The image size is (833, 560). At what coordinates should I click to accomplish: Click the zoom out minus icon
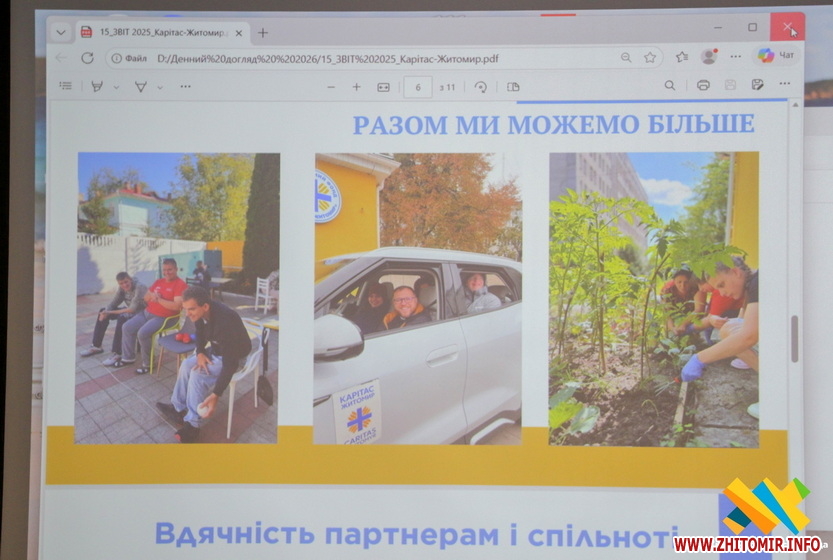[331, 87]
